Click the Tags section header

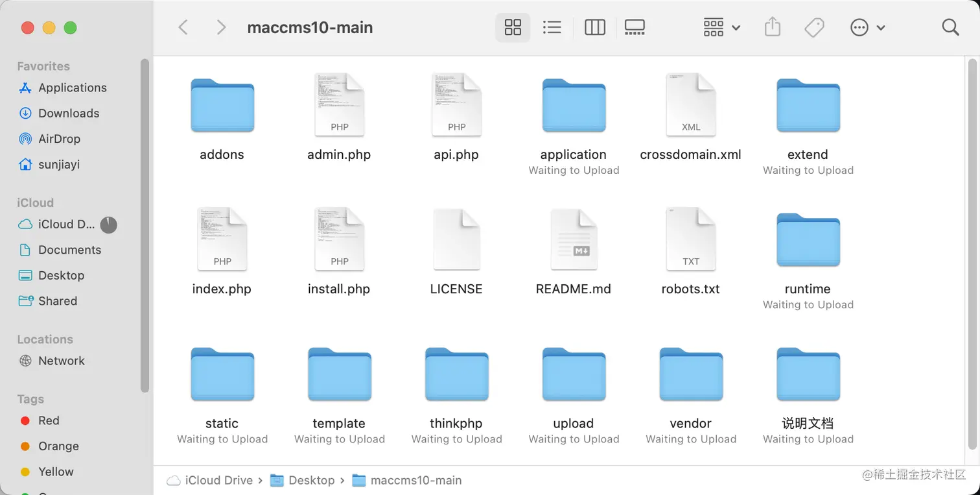tap(30, 399)
